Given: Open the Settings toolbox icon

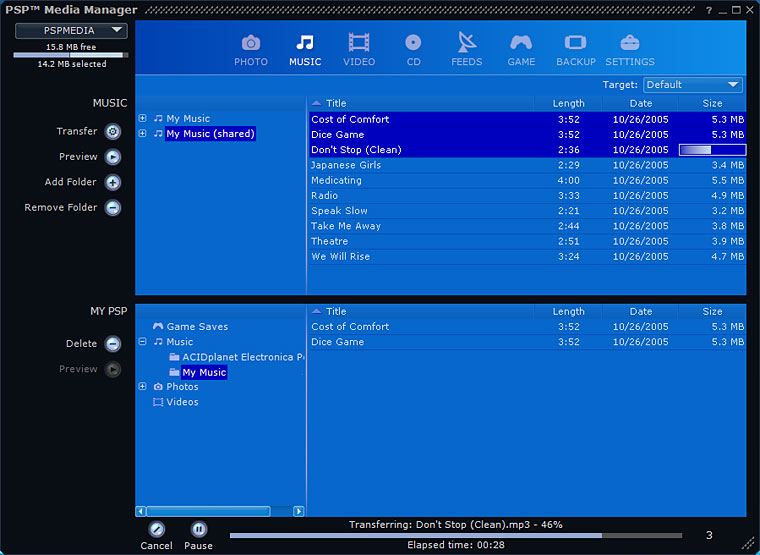Looking at the screenshot, I should pos(629,43).
